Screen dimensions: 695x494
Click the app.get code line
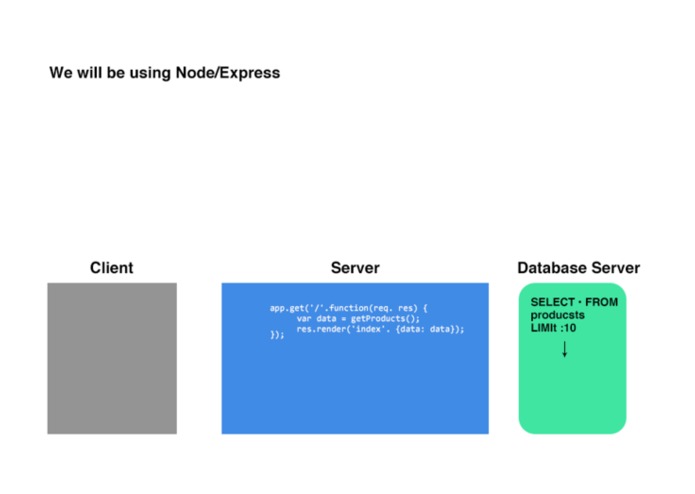348,308
